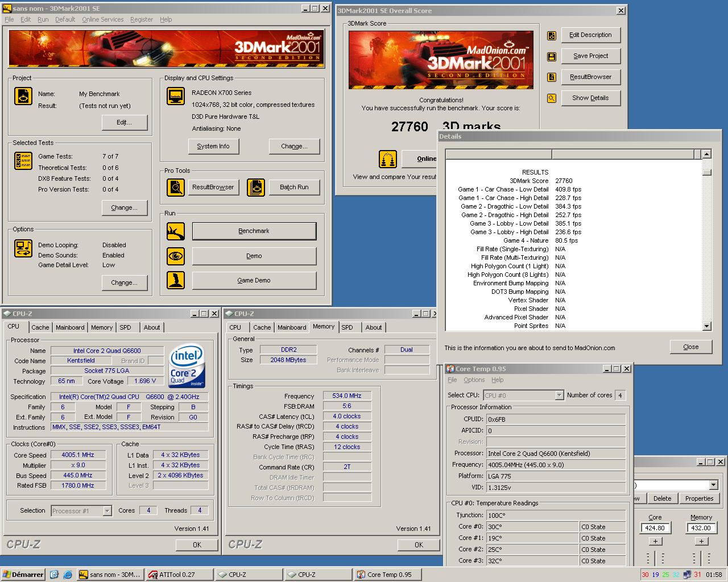Open the Online Services menu

(102, 19)
